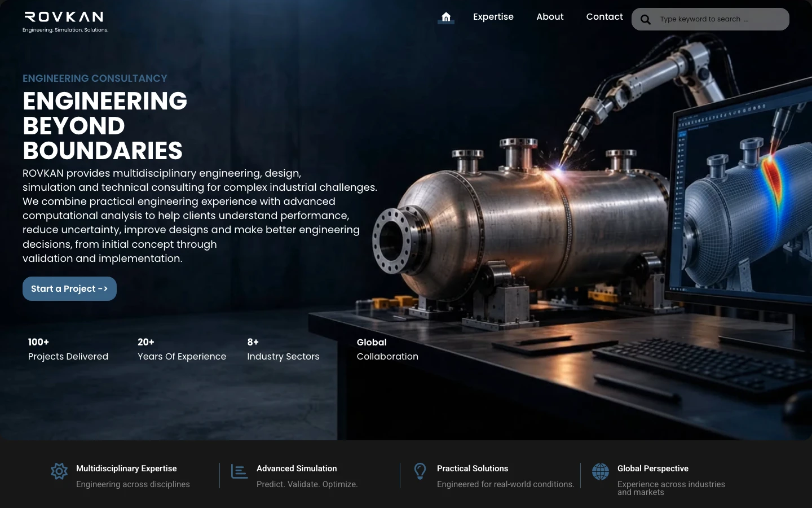812x508 pixels.
Task: Click the globe icon for Global Perspective
Action: (x=601, y=471)
